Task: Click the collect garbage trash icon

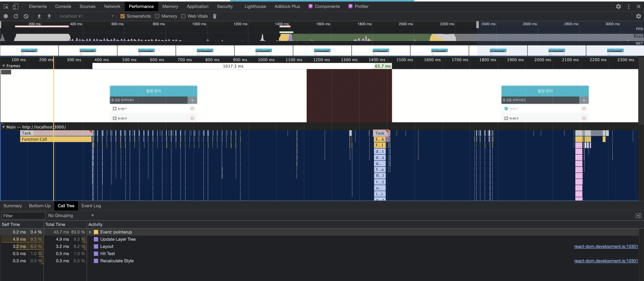Action: pos(214,16)
